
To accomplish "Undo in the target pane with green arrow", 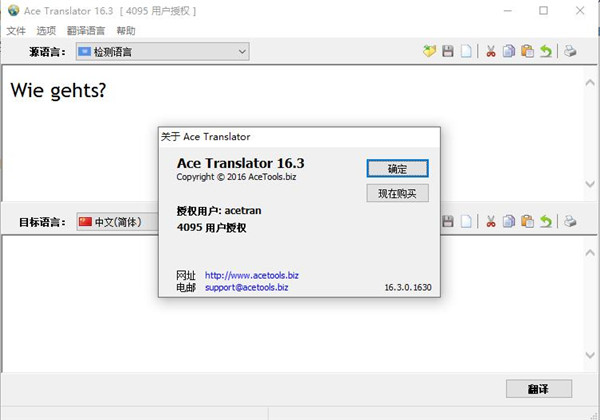I will [x=546, y=221].
